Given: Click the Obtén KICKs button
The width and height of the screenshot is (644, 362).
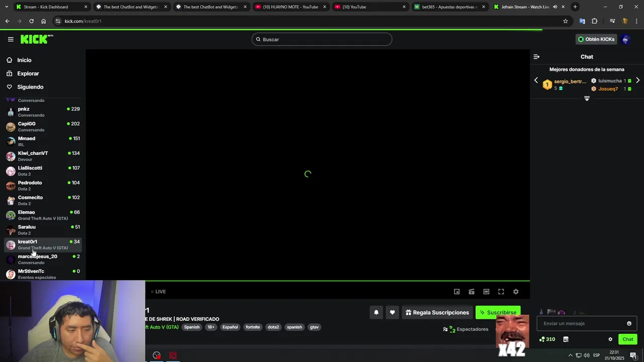Looking at the screenshot, I should [596, 39].
